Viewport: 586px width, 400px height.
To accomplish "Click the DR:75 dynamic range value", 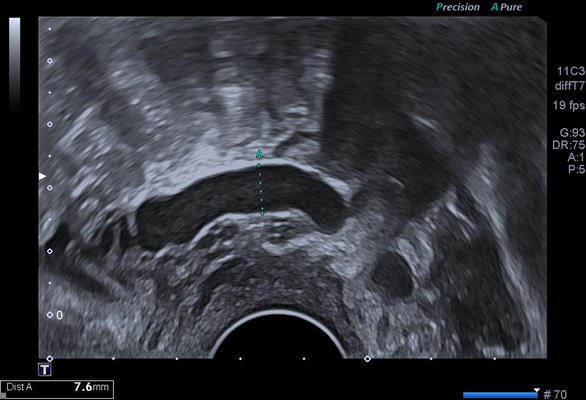I will [569, 145].
